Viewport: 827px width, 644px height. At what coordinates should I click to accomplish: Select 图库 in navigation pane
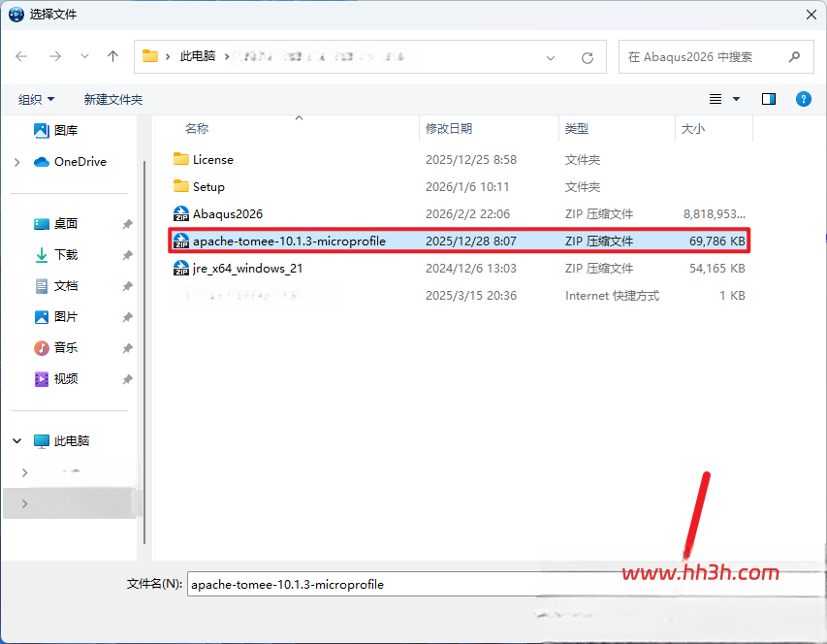pyautogui.click(x=66, y=130)
